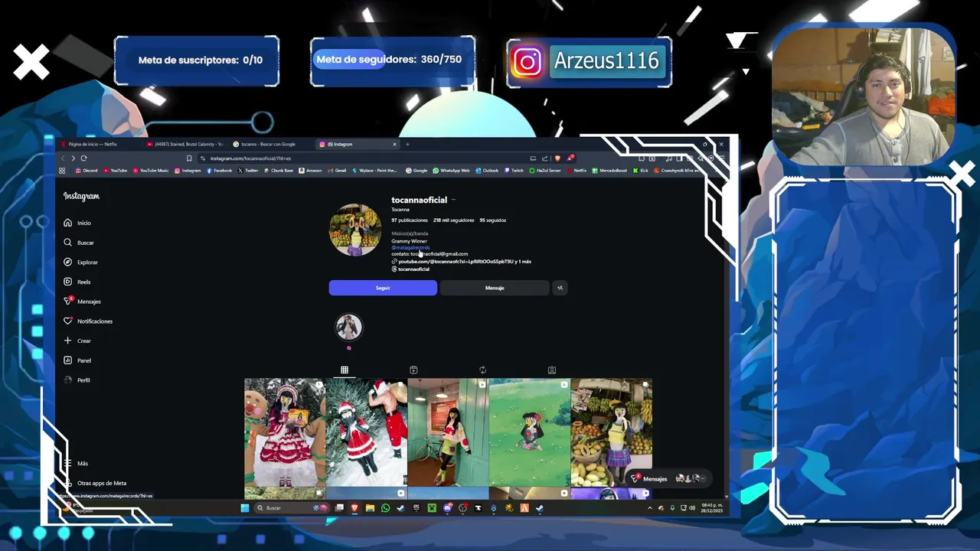
Task: Open Panel in the Instagram sidebar
Action: [77, 360]
